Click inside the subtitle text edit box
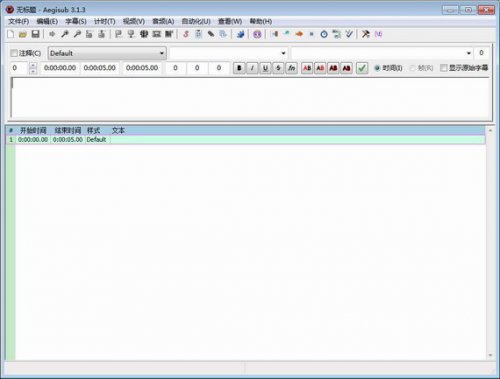The image size is (500, 379). [x=250, y=97]
